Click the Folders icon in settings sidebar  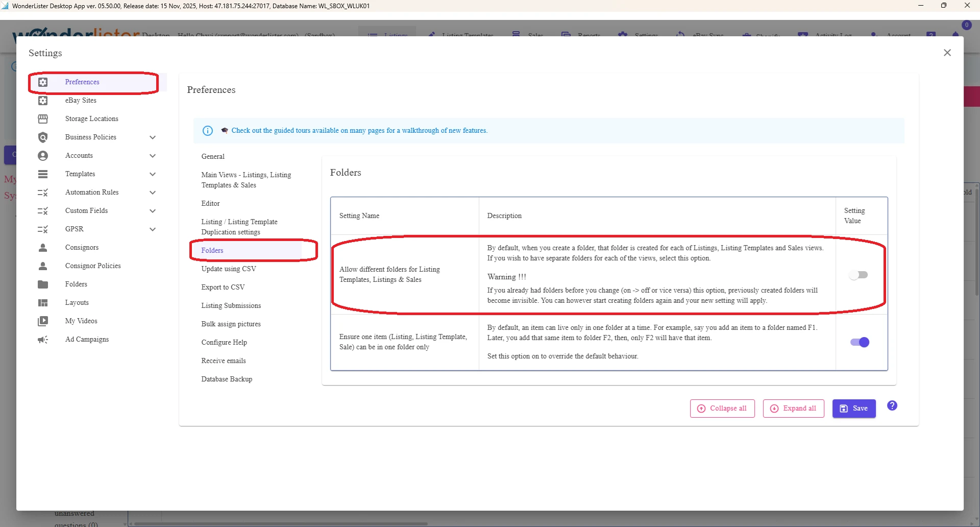pos(43,284)
